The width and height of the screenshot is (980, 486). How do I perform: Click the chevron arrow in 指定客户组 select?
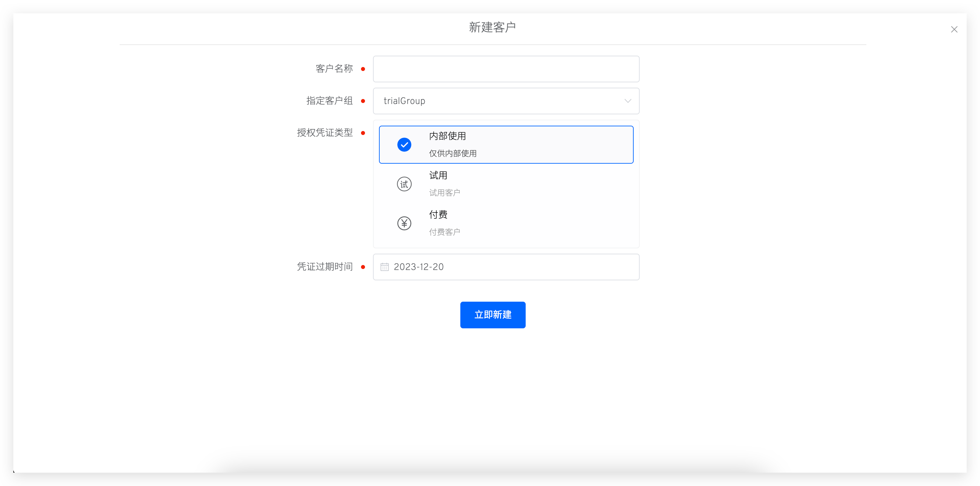(x=628, y=101)
